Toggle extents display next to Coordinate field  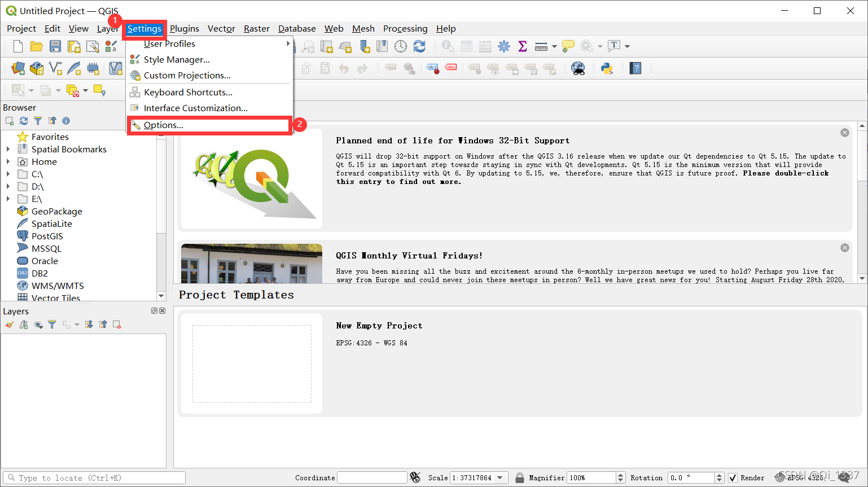click(x=415, y=477)
